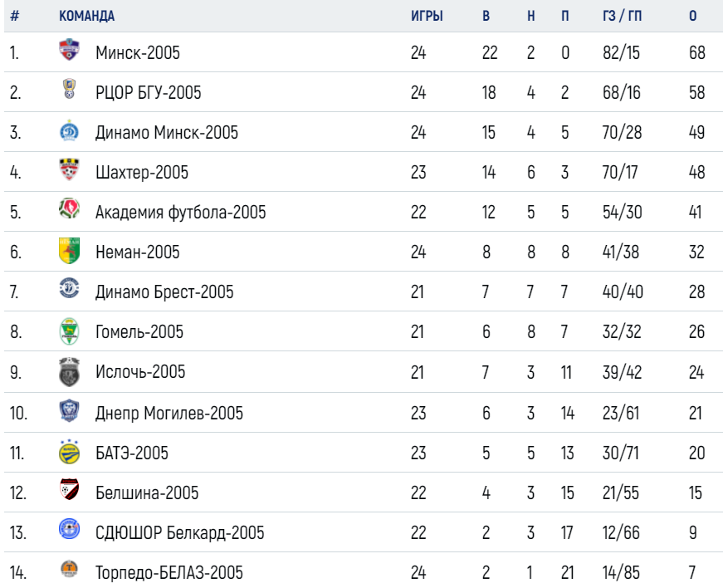Open the Белшина-2005 team link
Viewport: 723px width, 588px height.
[147, 493]
